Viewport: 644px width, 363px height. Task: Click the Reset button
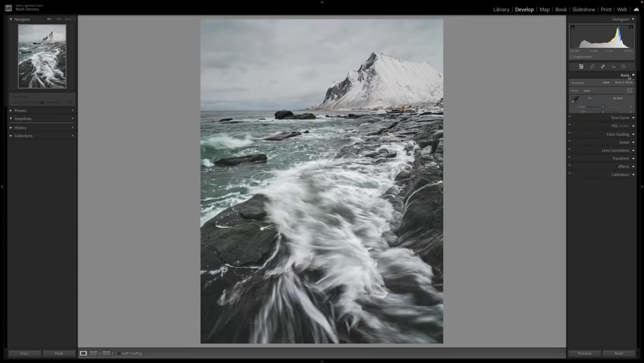pos(619,353)
